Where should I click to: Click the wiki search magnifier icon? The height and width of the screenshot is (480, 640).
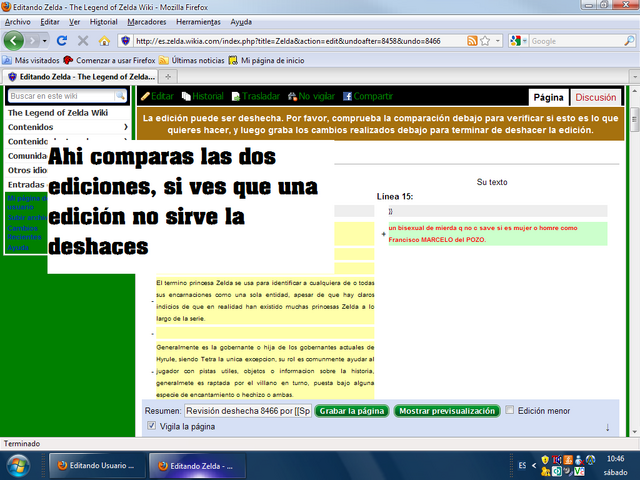(120, 96)
